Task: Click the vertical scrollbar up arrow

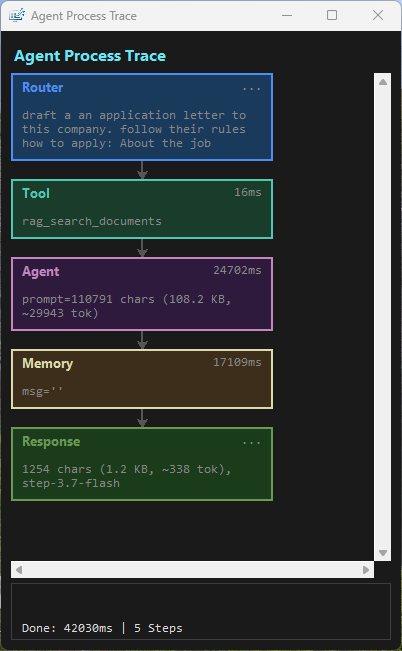Action: (x=383, y=82)
